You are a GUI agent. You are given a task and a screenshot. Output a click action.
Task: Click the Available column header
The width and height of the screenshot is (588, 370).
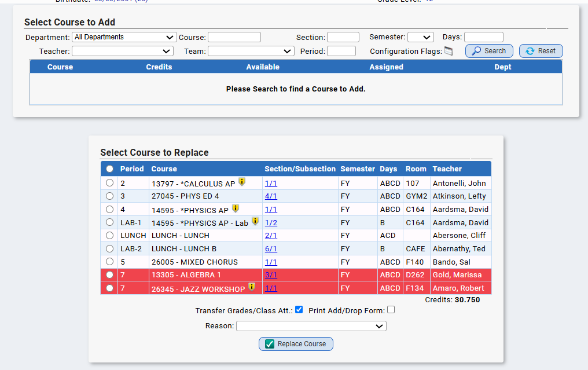point(263,67)
